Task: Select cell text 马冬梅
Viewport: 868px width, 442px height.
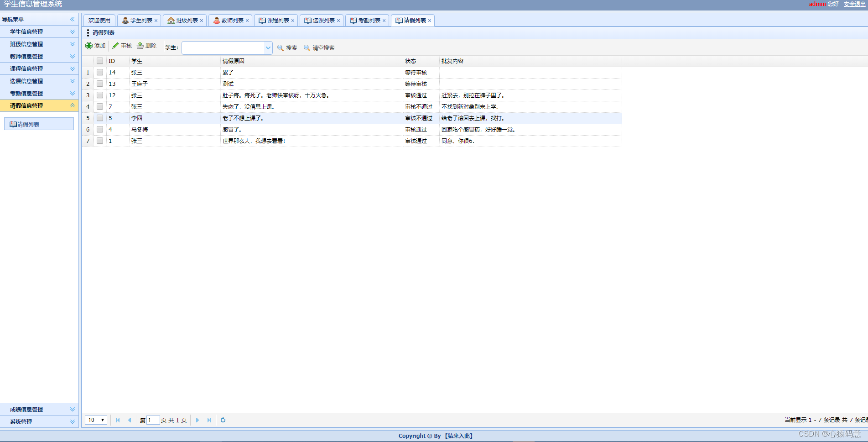Action: (x=140, y=130)
